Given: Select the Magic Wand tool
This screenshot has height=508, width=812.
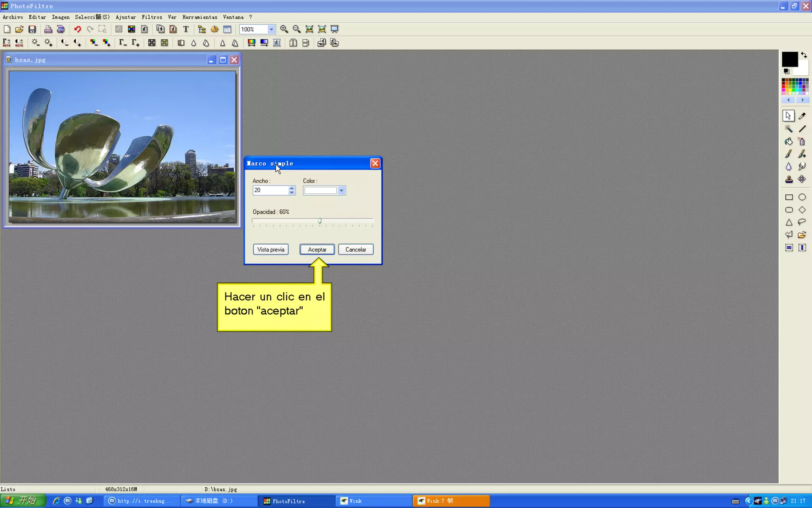Looking at the screenshot, I should pyautogui.click(x=789, y=129).
